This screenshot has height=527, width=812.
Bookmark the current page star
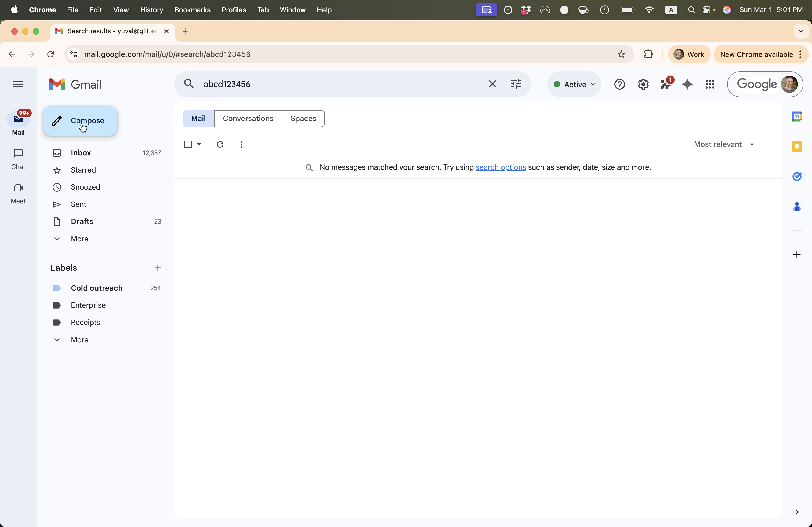pos(621,54)
